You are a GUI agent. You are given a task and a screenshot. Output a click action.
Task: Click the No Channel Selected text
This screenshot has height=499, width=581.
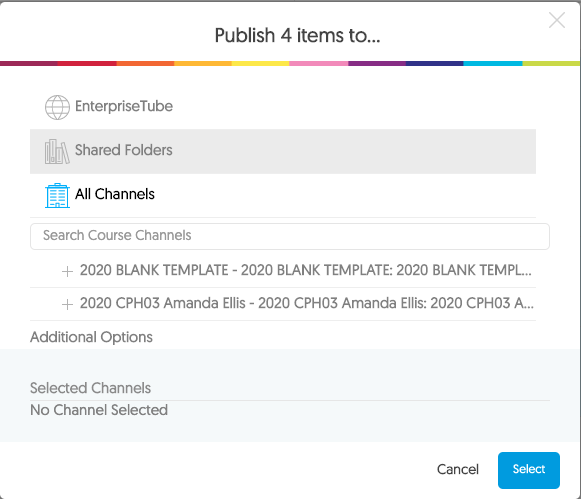(x=99, y=410)
